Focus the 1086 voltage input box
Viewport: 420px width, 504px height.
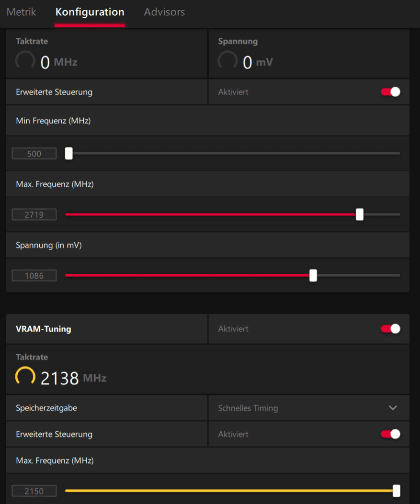pyautogui.click(x=34, y=276)
